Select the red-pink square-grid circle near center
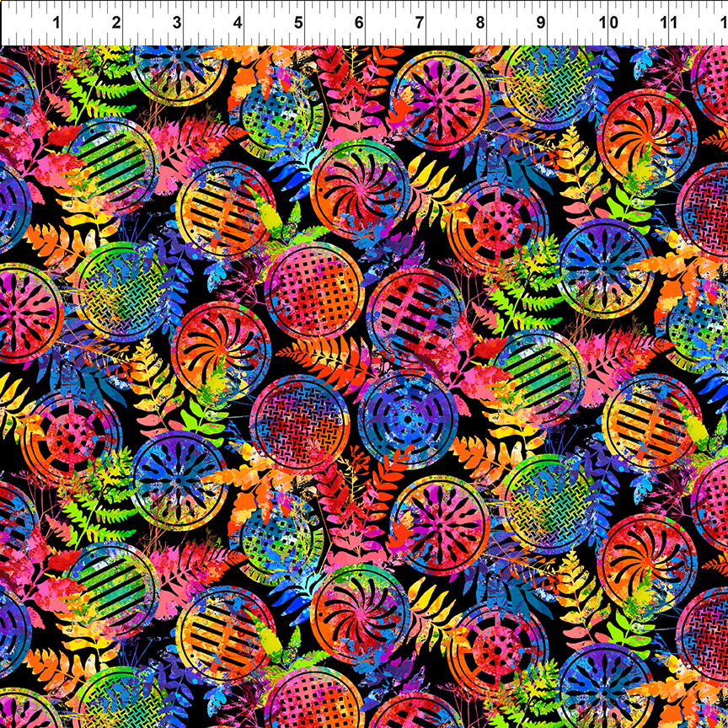The height and width of the screenshot is (728, 728). coord(313,291)
